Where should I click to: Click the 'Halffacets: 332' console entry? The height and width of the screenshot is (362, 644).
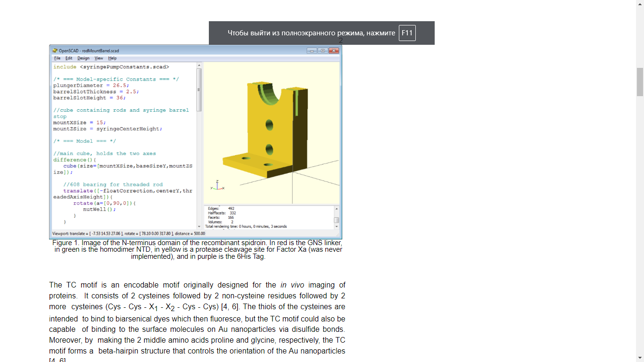click(x=222, y=213)
